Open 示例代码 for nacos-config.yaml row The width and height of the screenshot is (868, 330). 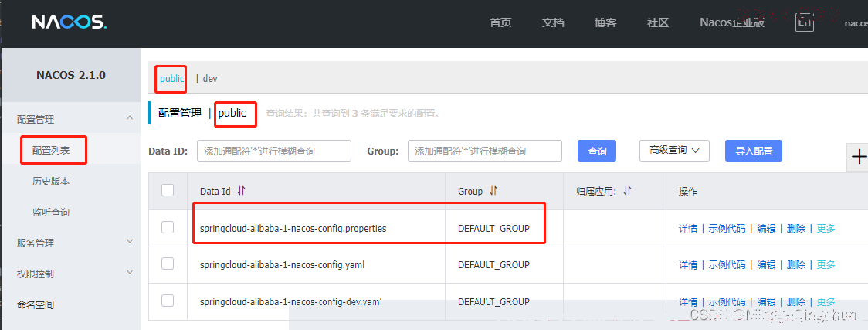(x=727, y=264)
